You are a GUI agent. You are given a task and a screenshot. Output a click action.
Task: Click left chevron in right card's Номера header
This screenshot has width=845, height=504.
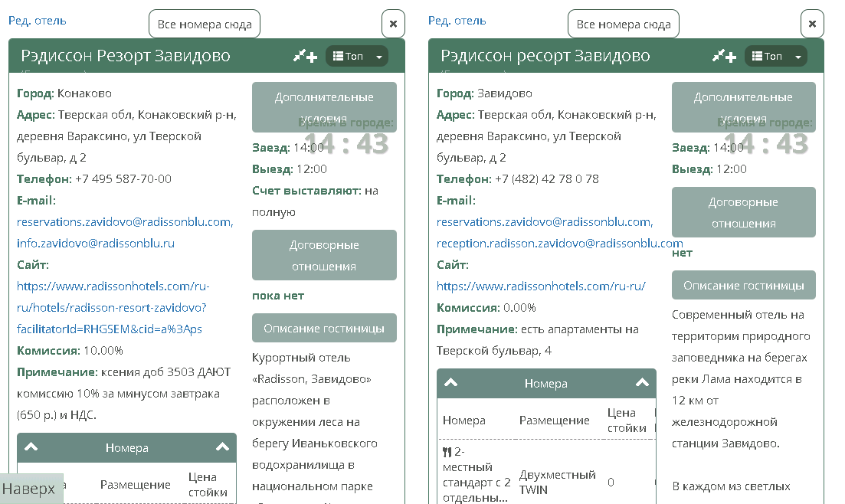click(451, 383)
